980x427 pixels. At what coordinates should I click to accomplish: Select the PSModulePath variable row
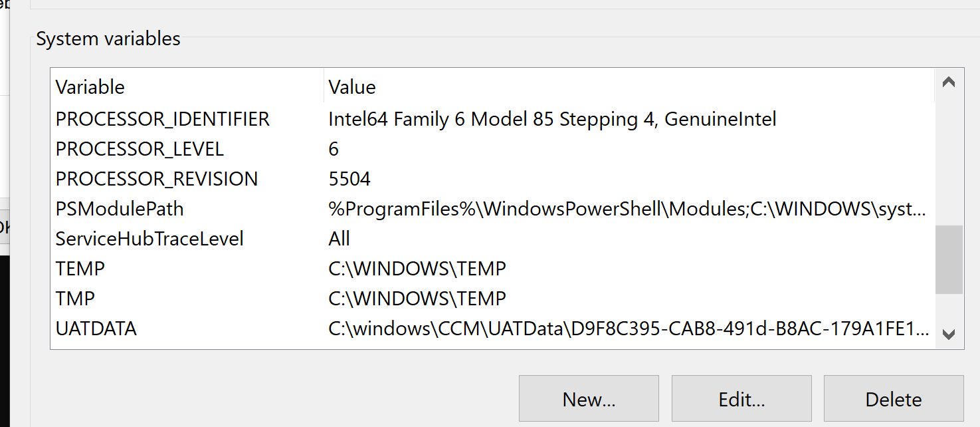pos(120,208)
